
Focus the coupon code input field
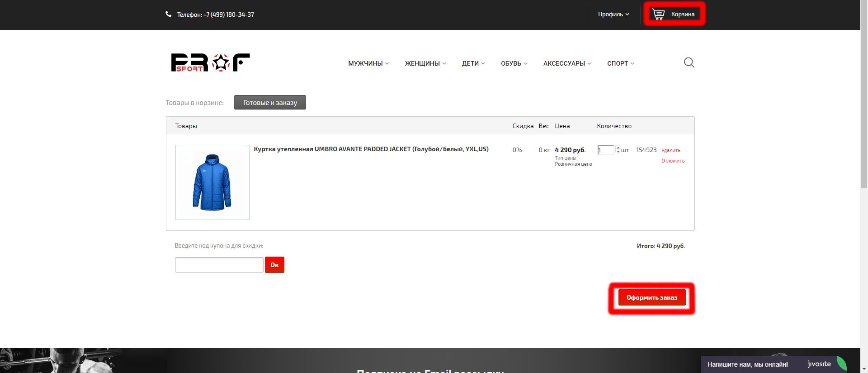point(219,265)
